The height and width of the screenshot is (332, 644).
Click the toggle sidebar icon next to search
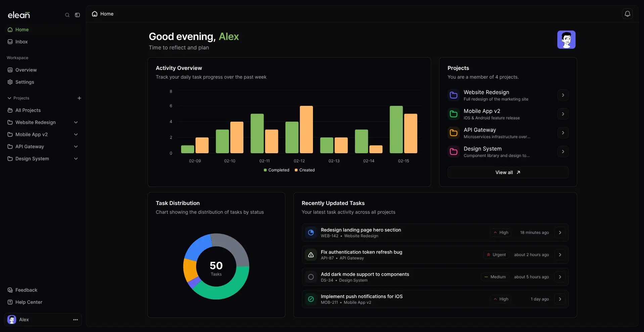click(77, 15)
